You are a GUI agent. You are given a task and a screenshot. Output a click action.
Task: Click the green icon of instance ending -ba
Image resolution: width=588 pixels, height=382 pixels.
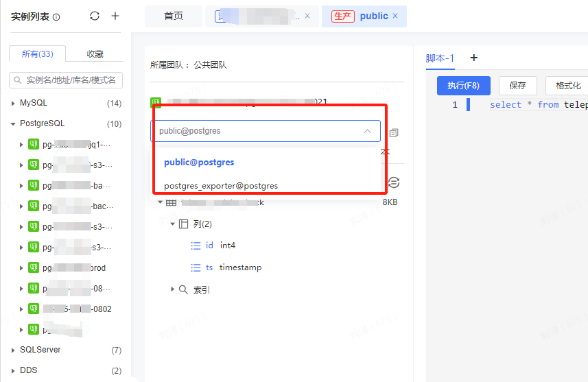(34, 186)
